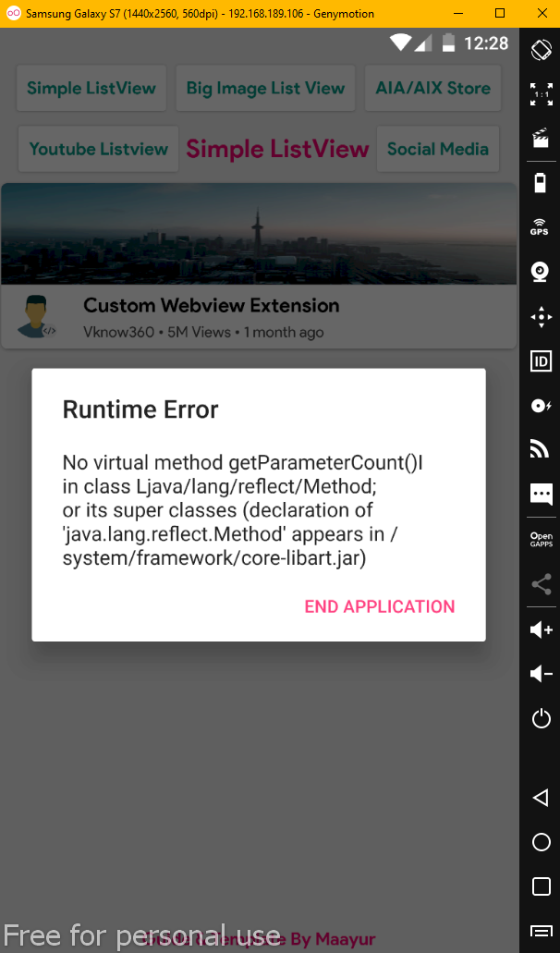Open the network signal widget
Screen dimensions: 560x953
click(x=541, y=449)
